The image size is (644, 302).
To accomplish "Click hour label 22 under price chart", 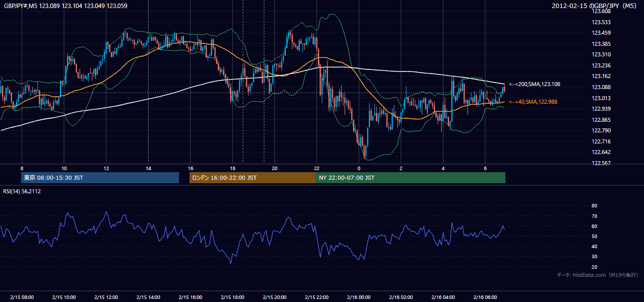I will coord(317,168).
